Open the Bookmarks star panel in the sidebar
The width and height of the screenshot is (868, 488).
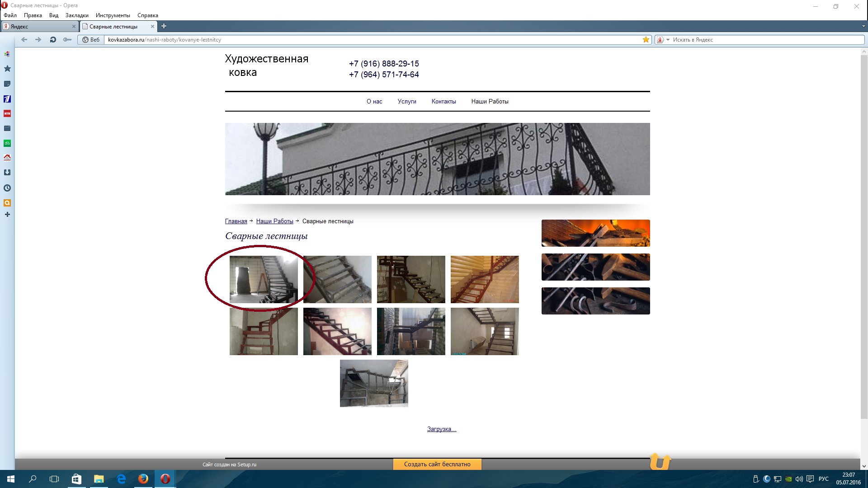click(7, 69)
